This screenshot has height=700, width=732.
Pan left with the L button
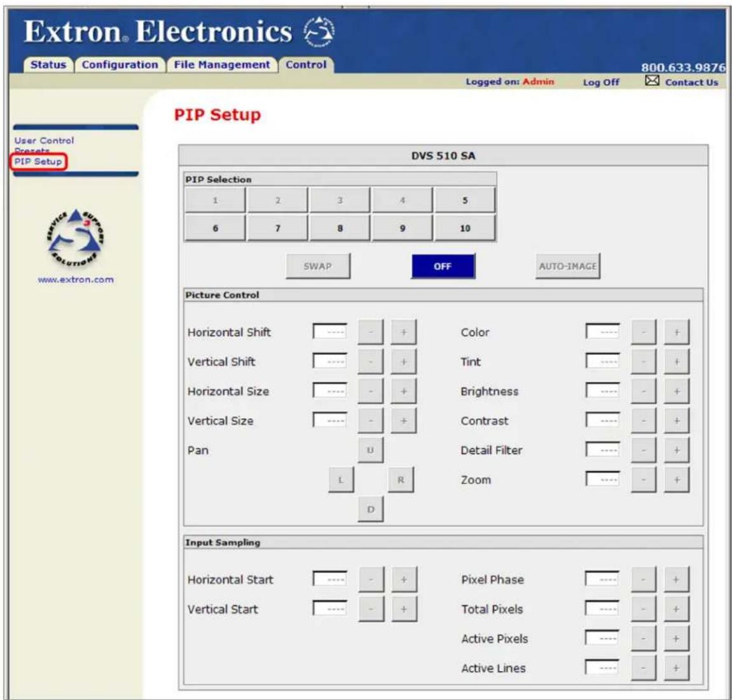tap(342, 480)
